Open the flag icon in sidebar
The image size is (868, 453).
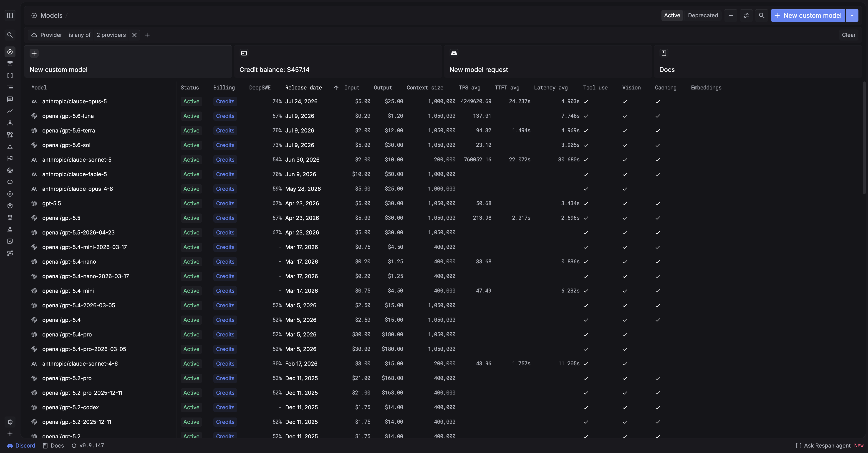(10, 158)
